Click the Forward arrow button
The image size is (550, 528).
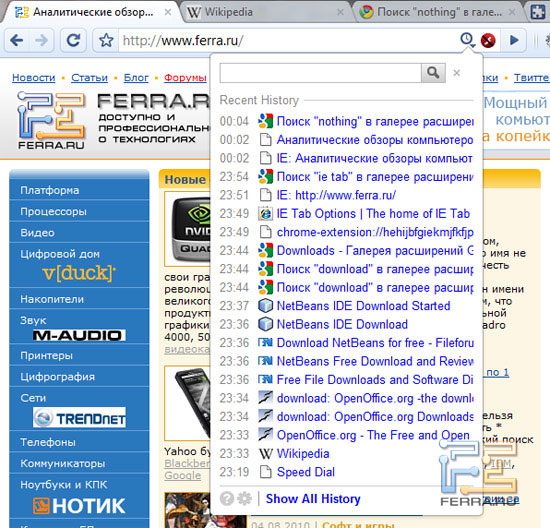(x=41, y=41)
